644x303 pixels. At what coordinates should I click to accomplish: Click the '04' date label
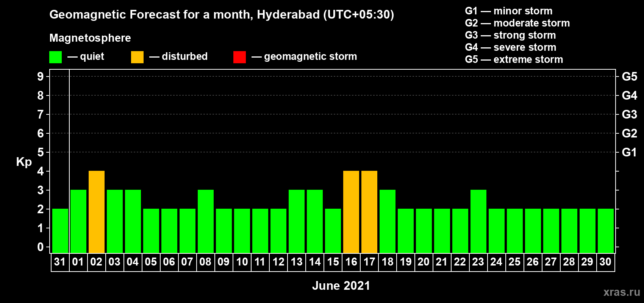coord(133,262)
